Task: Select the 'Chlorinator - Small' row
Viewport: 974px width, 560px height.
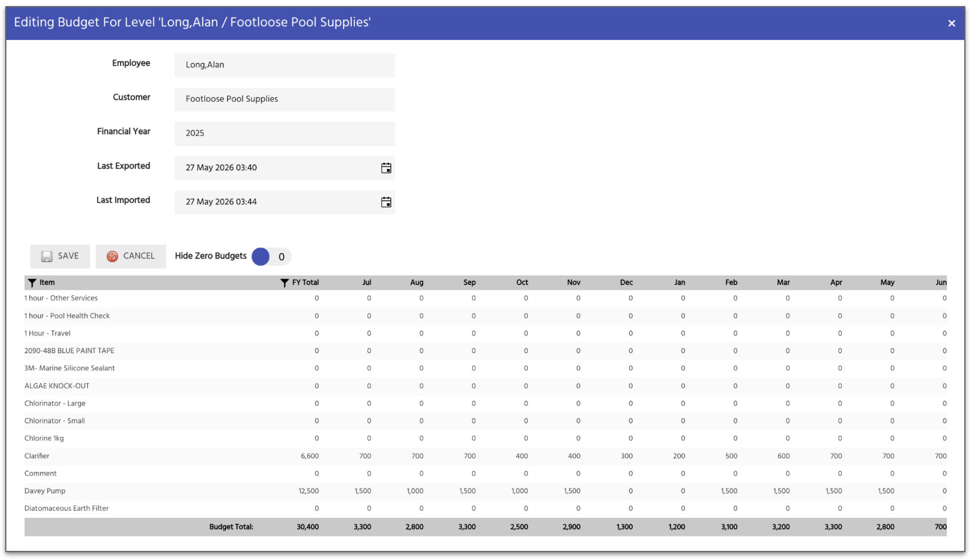Action: point(486,421)
